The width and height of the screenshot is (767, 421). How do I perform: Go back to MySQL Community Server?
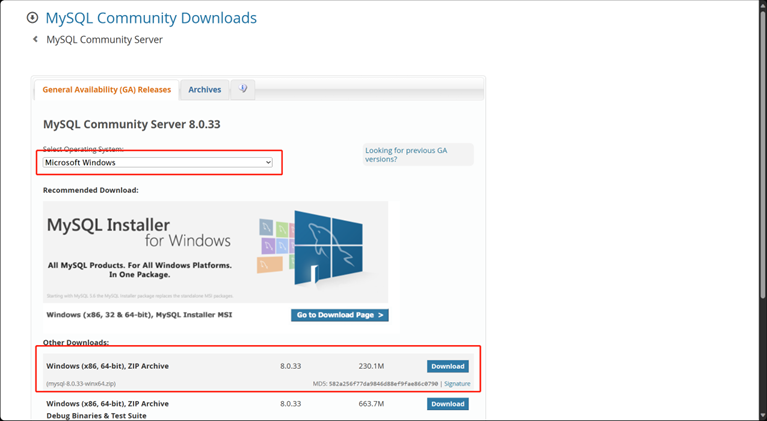(104, 40)
